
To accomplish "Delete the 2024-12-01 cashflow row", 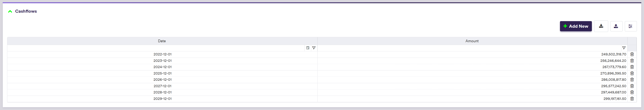I will coord(632,67).
